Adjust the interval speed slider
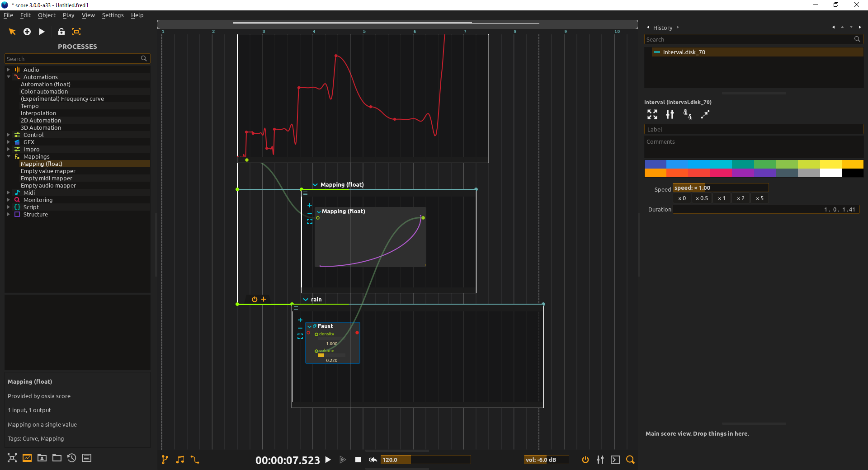This screenshot has height=470, width=868. [x=721, y=188]
